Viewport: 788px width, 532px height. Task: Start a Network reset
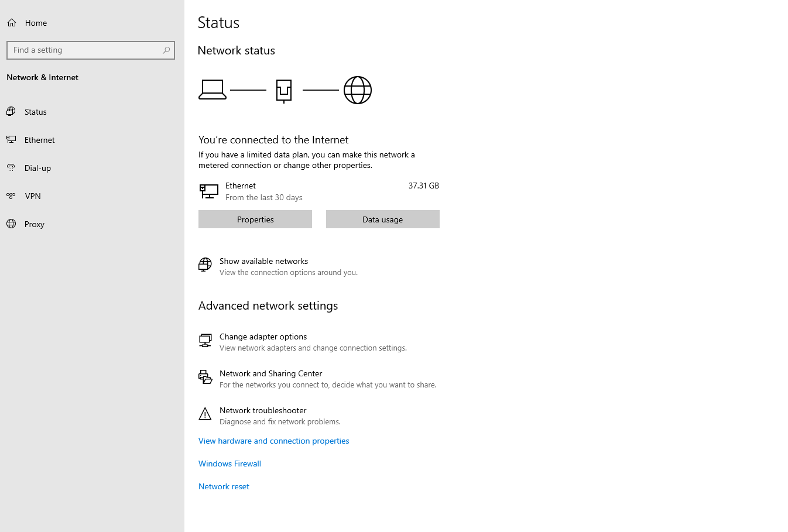pyautogui.click(x=224, y=486)
